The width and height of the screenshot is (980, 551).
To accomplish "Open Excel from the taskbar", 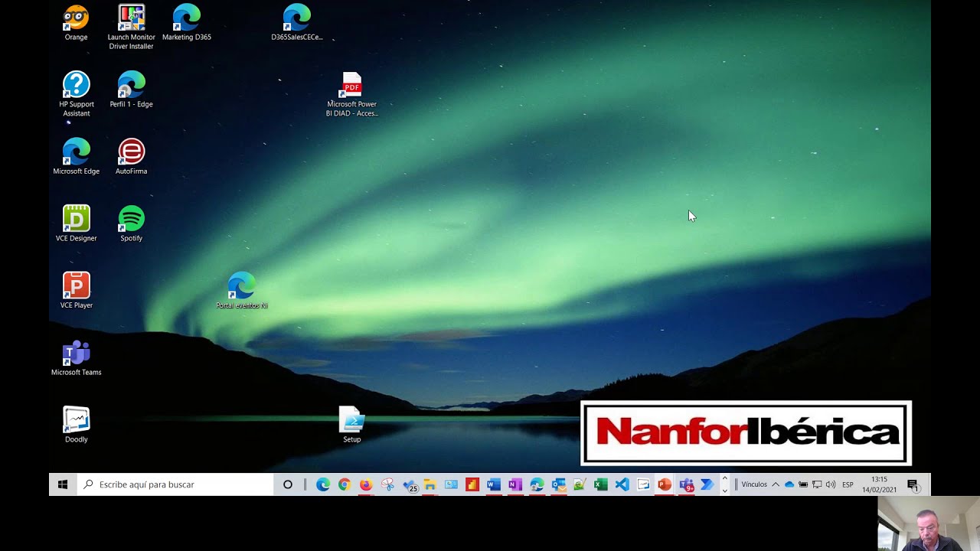I will [601, 484].
